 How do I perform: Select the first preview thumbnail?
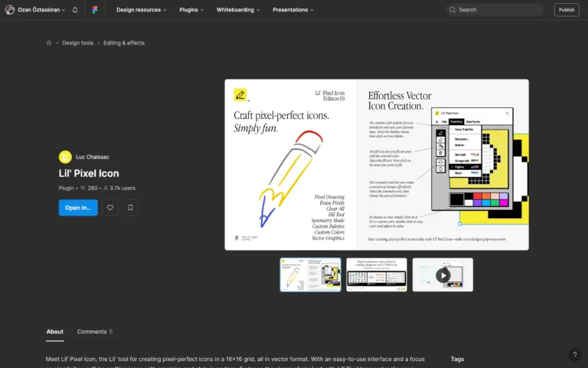[311, 275]
